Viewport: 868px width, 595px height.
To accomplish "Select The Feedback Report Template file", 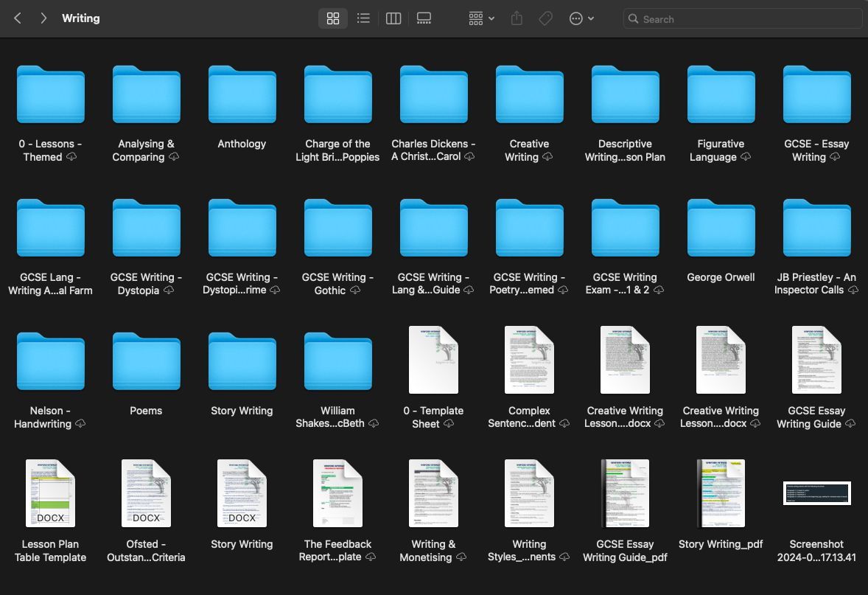I will (337, 493).
